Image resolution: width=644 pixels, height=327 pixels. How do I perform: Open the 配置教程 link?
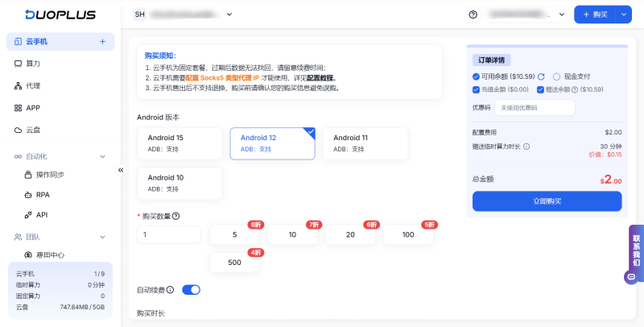click(x=321, y=77)
